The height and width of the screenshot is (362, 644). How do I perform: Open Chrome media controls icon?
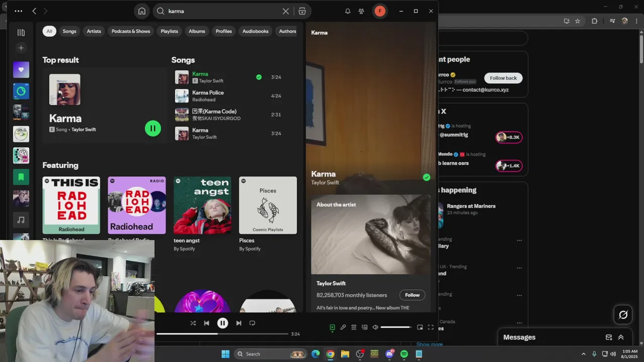click(x=612, y=21)
